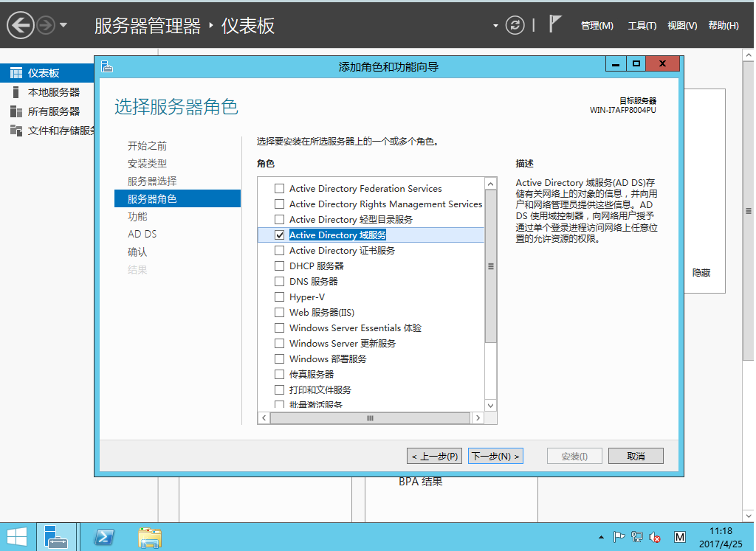Click the 下一步(N) > button
Image resolution: width=756 pixels, height=551 pixels.
click(495, 456)
